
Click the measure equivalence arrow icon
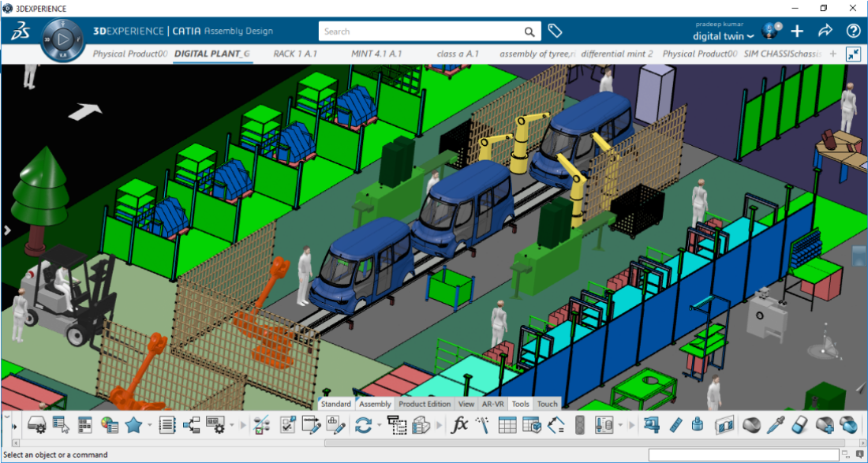pos(556,425)
